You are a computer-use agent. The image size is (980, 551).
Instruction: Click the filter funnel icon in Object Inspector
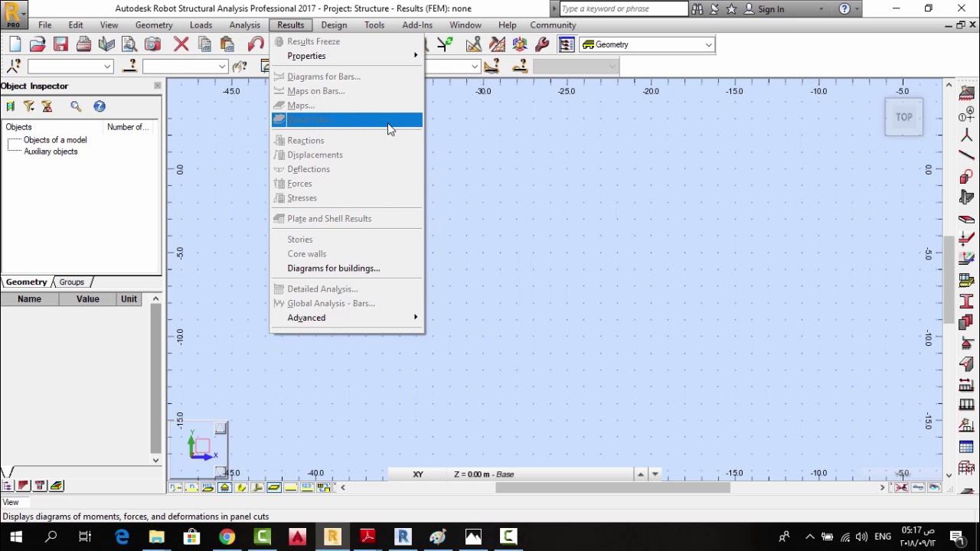coord(29,106)
